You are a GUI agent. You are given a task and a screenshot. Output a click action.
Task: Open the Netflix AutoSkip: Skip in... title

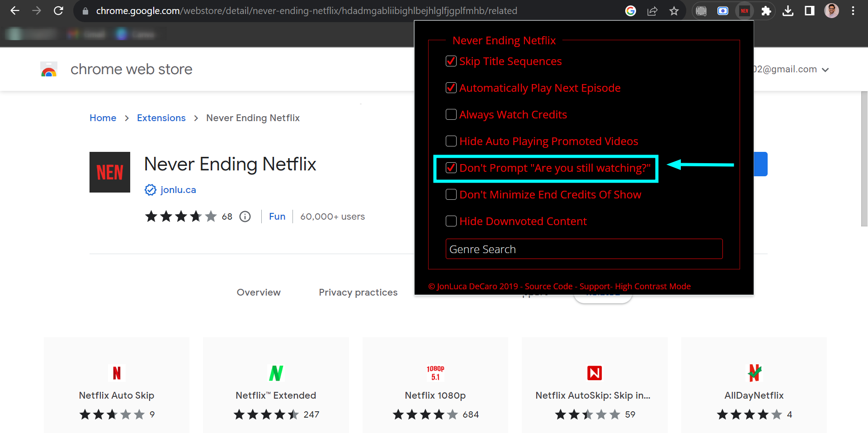coord(593,395)
